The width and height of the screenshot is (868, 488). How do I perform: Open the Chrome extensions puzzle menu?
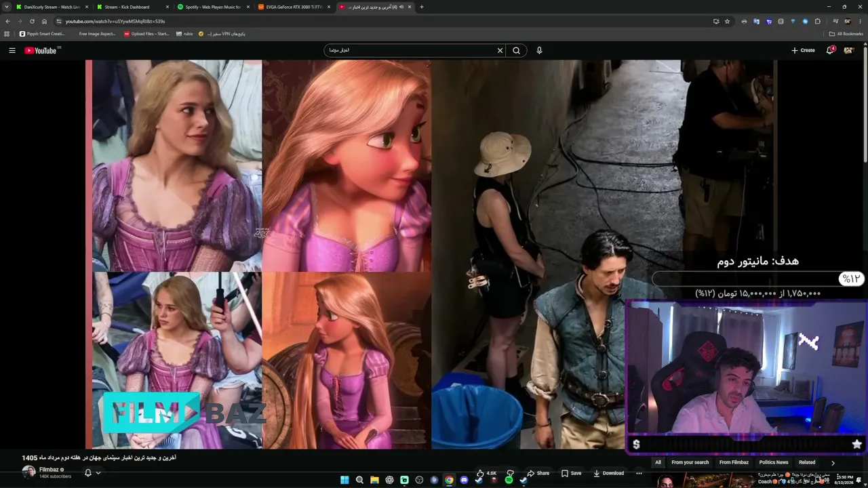click(x=818, y=21)
